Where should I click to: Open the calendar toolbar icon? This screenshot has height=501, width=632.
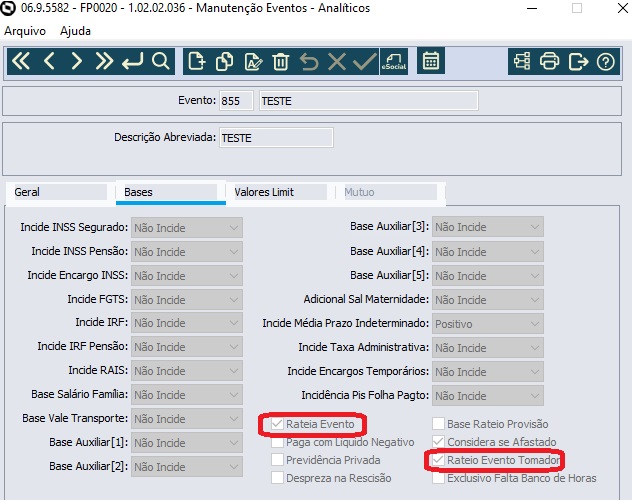(x=431, y=61)
